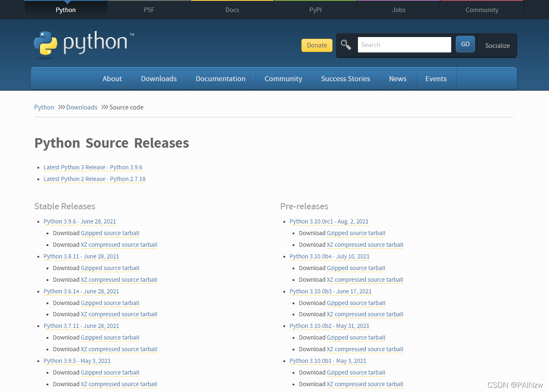Open the Jobs top tab
The width and height of the screenshot is (549, 392).
coord(399,10)
